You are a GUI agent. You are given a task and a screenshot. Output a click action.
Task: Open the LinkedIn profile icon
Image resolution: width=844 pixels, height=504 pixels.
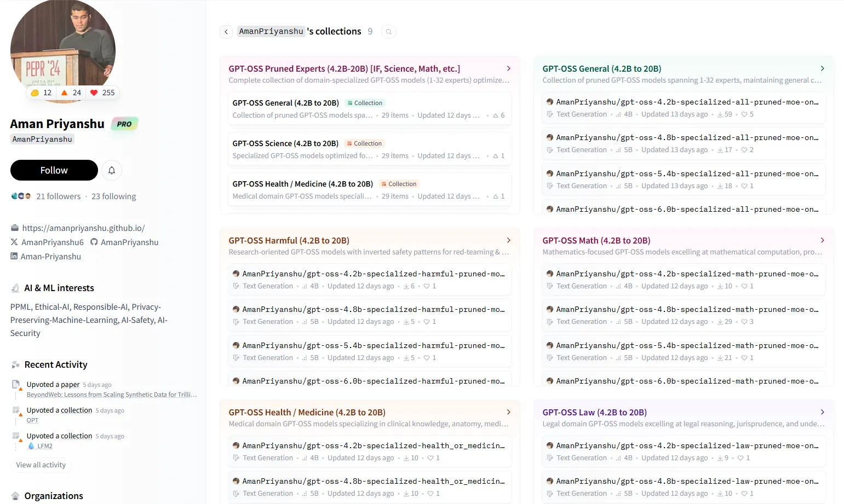pos(14,256)
